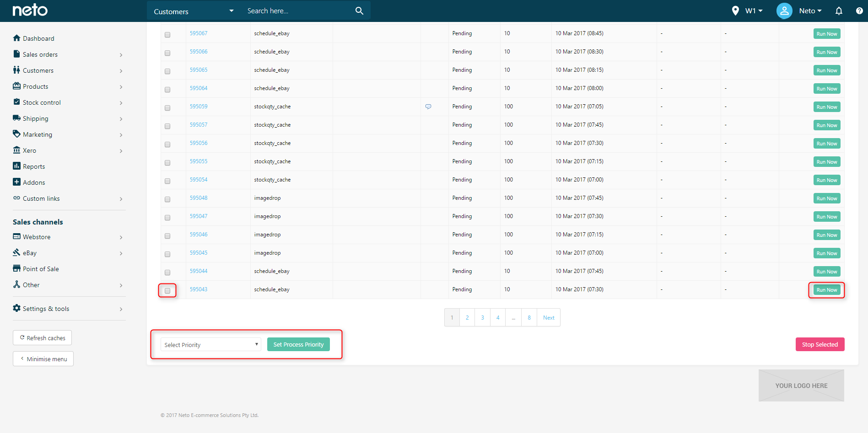Open process ID link 595055
This screenshot has height=433, width=868.
(199, 161)
